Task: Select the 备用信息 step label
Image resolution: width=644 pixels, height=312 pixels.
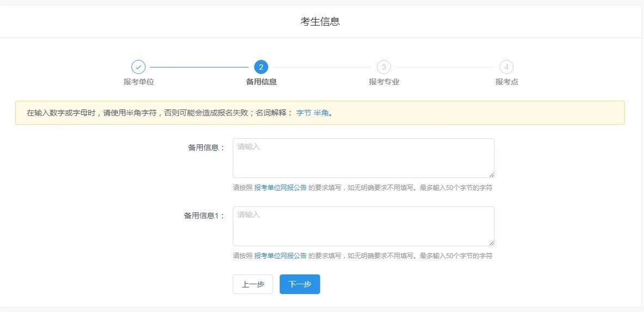Action: pyautogui.click(x=261, y=82)
